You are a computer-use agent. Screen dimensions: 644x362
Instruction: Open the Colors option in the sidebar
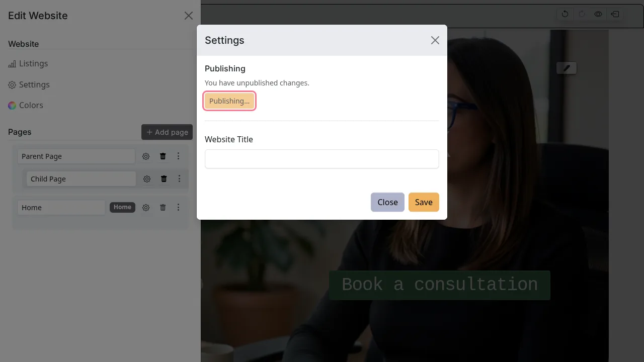(26, 105)
